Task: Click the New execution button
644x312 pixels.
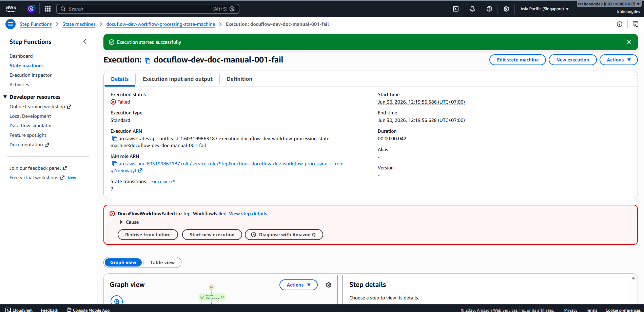Action: pos(573,60)
